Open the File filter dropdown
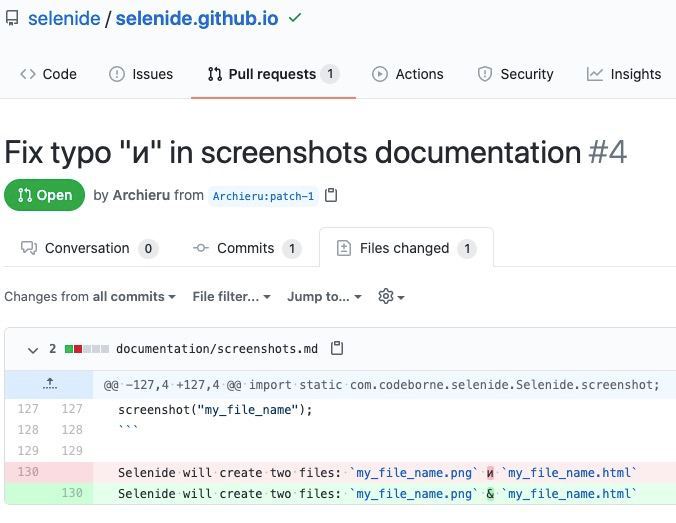Viewport: 676px width, 523px height. (x=232, y=297)
